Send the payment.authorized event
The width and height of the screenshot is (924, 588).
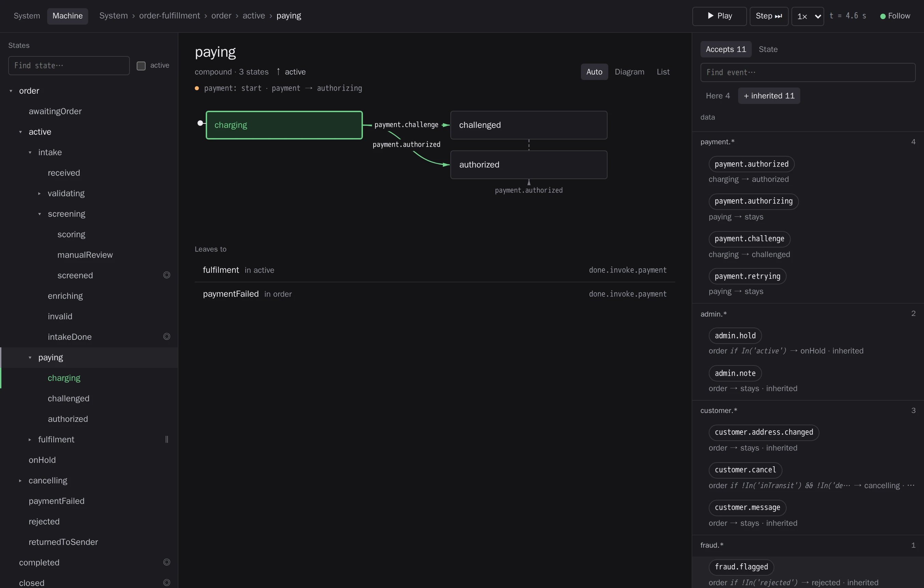click(x=751, y=164)
